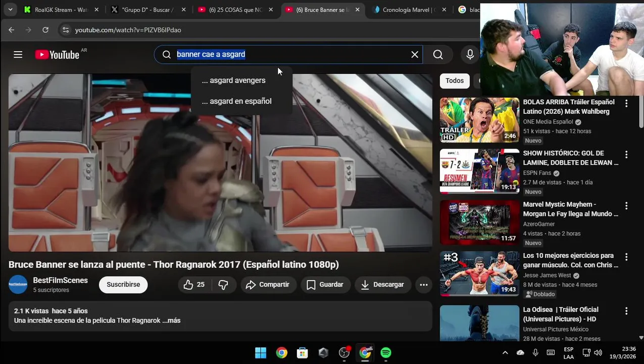Viewport: 644px width, 364px height.
Task: Open options for SHOW HISTÓRICO video
Action: tap(626, 155)
